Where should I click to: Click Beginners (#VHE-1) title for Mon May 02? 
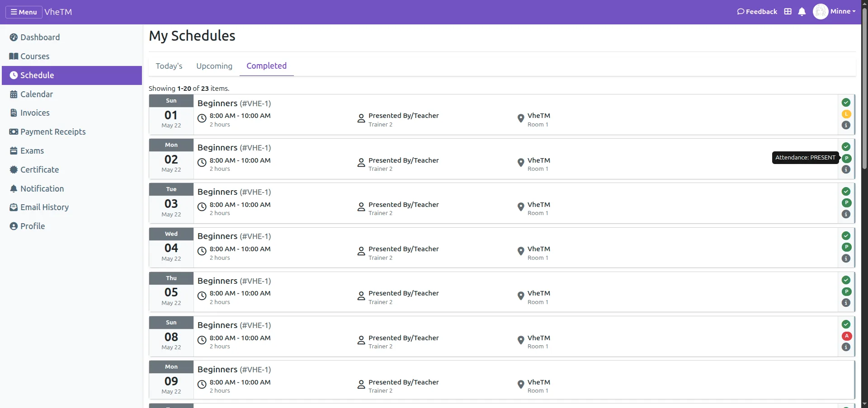pyautogui.click(x=234, y=148)
